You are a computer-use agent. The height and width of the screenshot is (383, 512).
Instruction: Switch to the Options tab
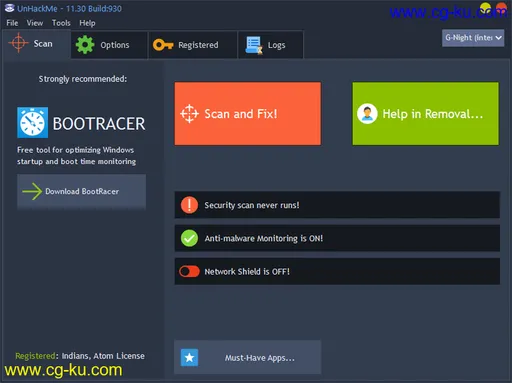[109, 45]
